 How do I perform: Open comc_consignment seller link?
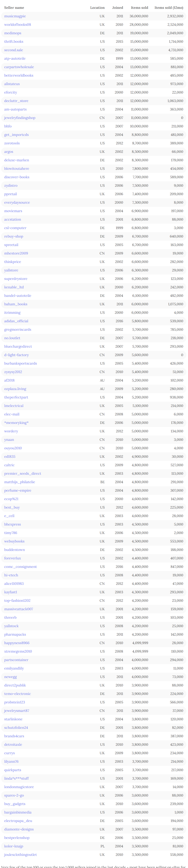tap(21, 567)
